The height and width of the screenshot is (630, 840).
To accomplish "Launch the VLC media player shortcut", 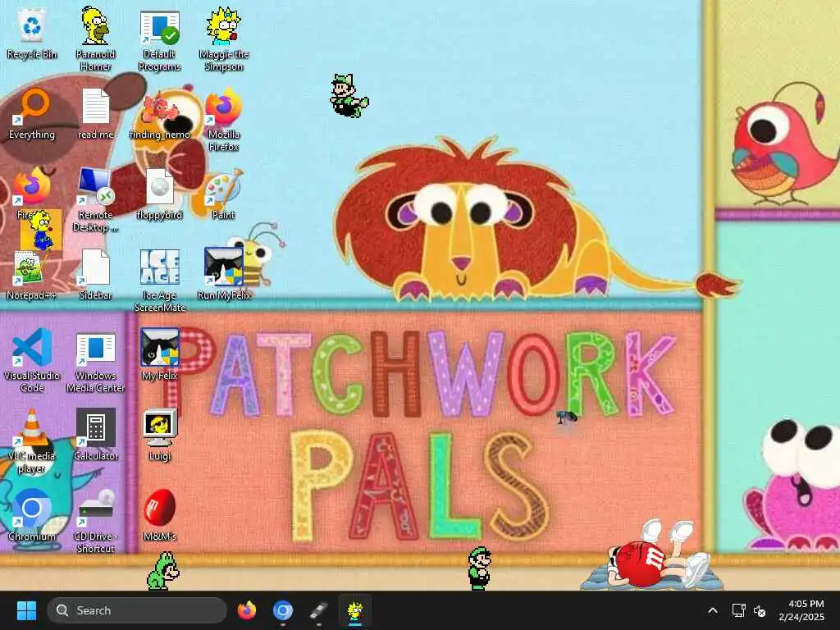I will [32, 441].
